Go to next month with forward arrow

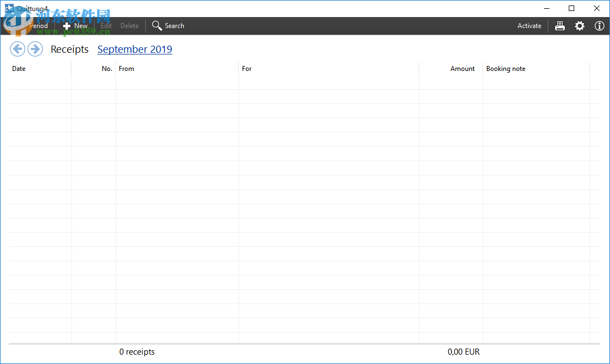pyautogui.click(x=35, y=49)
